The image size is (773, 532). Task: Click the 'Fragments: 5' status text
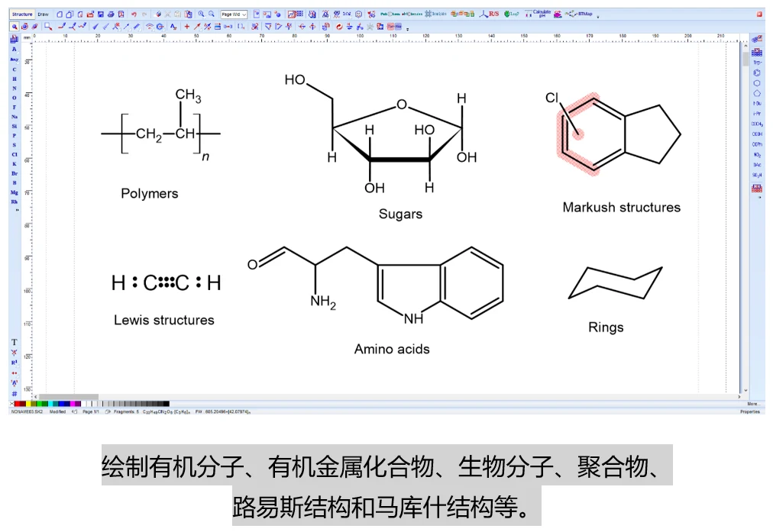pyautogui.click(x=126, y=411)
